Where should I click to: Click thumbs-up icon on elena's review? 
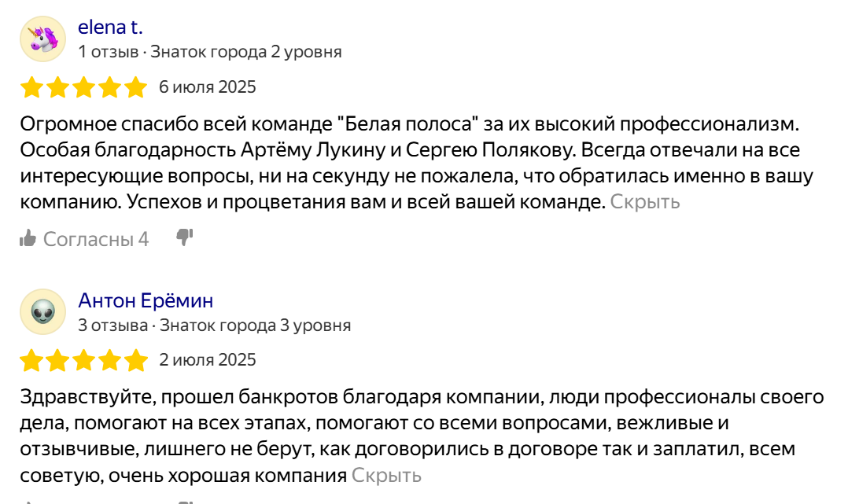[28, 238]
